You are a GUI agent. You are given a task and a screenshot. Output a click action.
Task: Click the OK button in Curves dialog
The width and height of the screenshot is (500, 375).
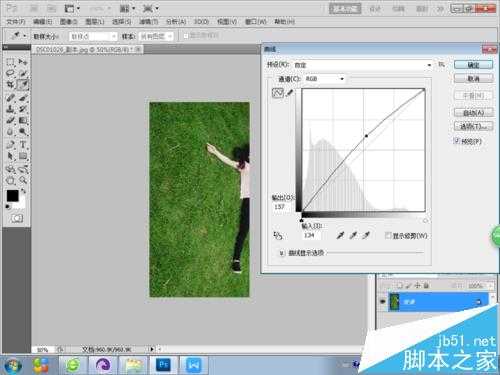473,65
